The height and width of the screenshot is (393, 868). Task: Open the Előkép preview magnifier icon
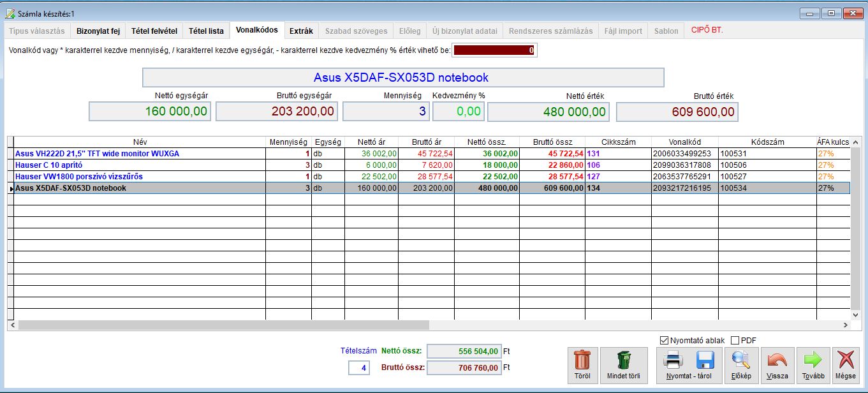point(740,360)
